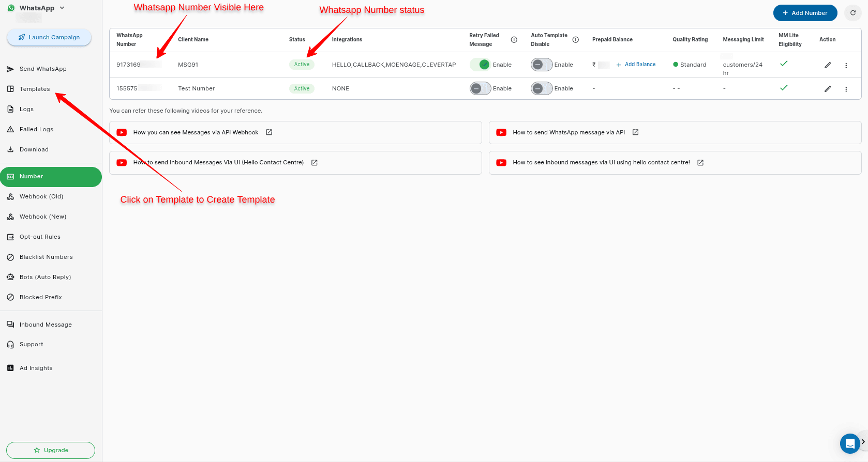Click the rocket icon on Launch Campaign
The height and width of the screenshot is (462, 868).
pyautogui.click(x=22, y=37)
